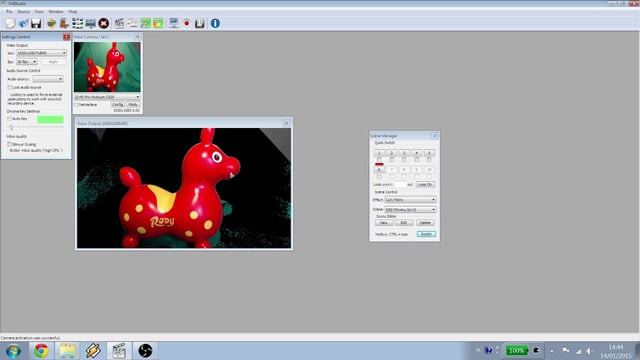Image resolution: width=640 pixels, height=360 pixels.
Task: Open the video output resolution dropdown
Action: (41, 53)
